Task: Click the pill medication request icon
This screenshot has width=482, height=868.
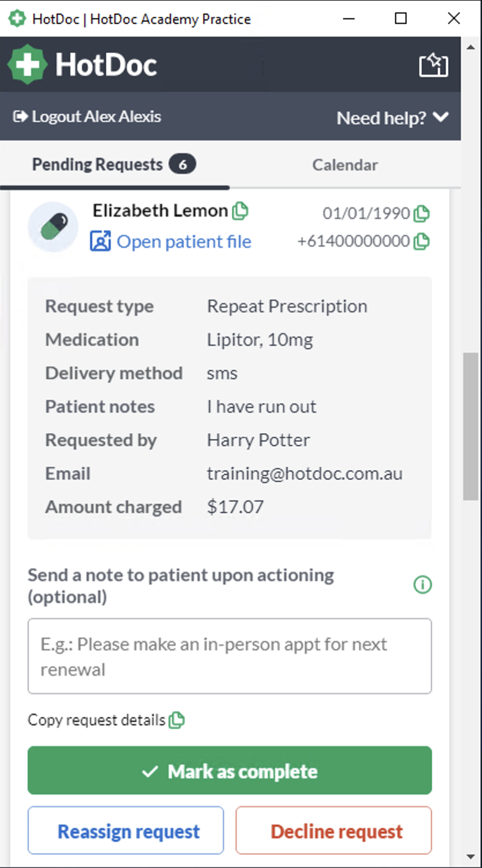Action: [53, 227]
